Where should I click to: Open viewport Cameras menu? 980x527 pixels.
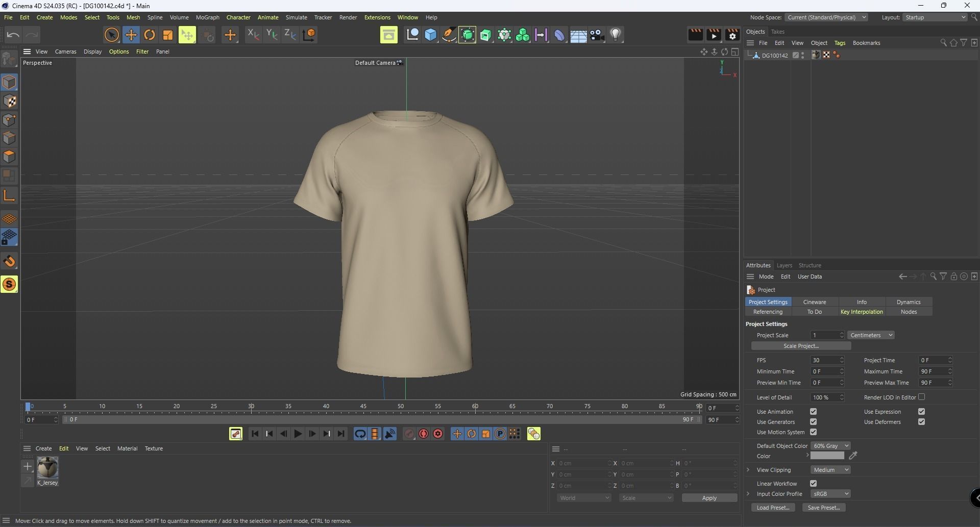(x=65, y=52)
